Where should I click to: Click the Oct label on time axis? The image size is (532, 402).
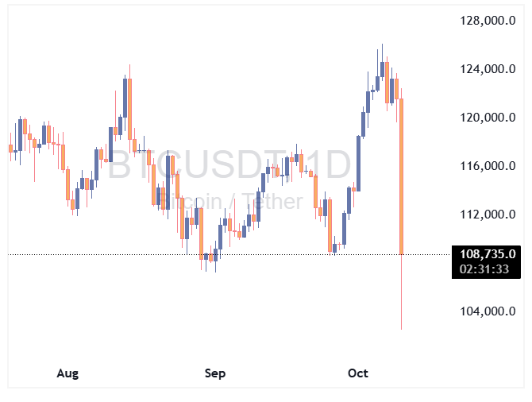tap(359, 373)
